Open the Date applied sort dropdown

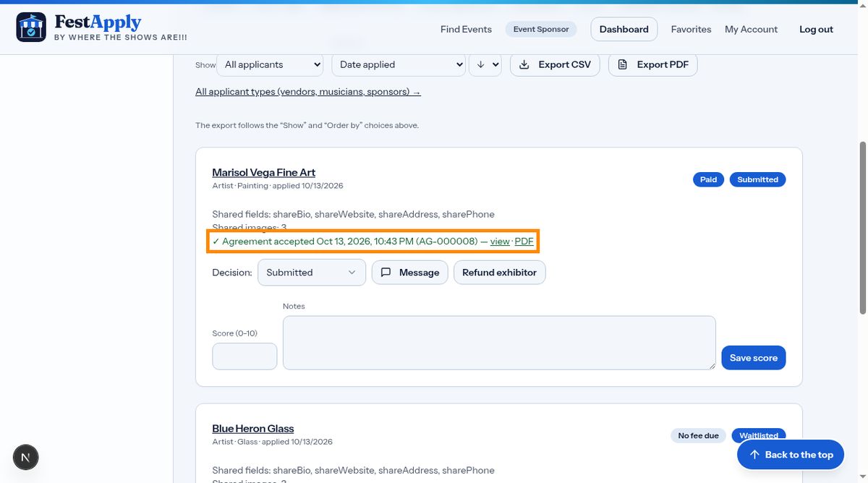click(399, 64)
